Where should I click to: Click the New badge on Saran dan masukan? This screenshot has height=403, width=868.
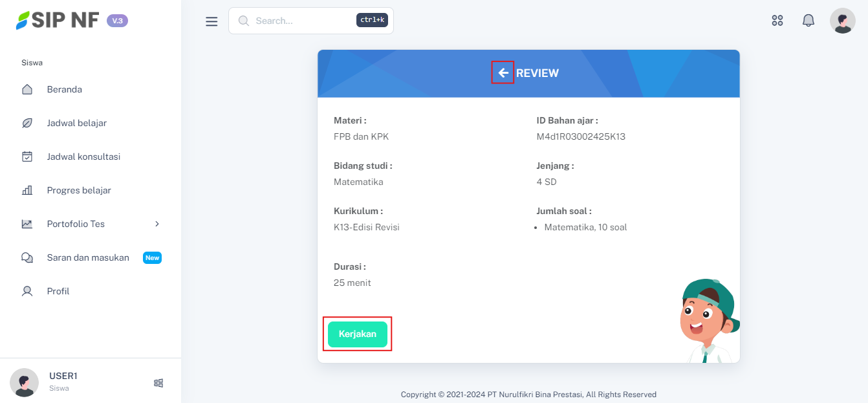[x=152, y=257]
